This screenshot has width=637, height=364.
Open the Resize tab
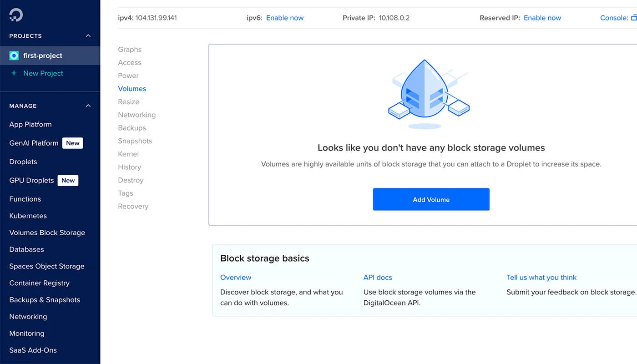coord(128,101)
